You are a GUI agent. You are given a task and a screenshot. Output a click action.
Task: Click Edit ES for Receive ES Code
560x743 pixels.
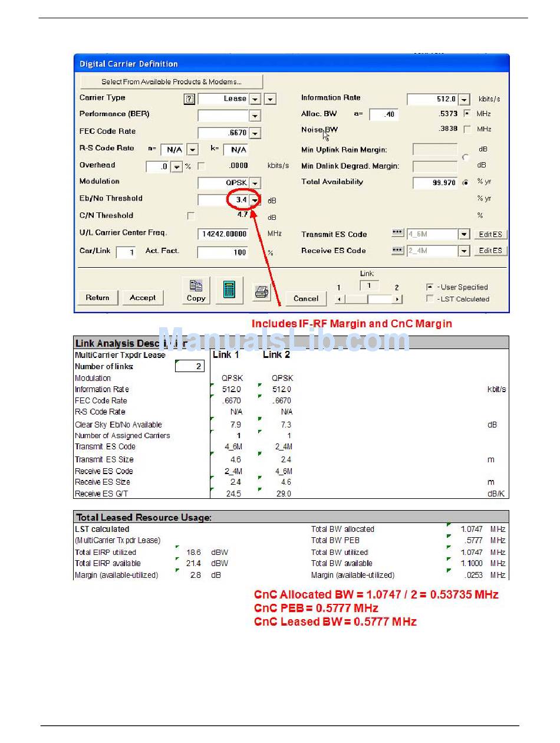click(490, 251)
